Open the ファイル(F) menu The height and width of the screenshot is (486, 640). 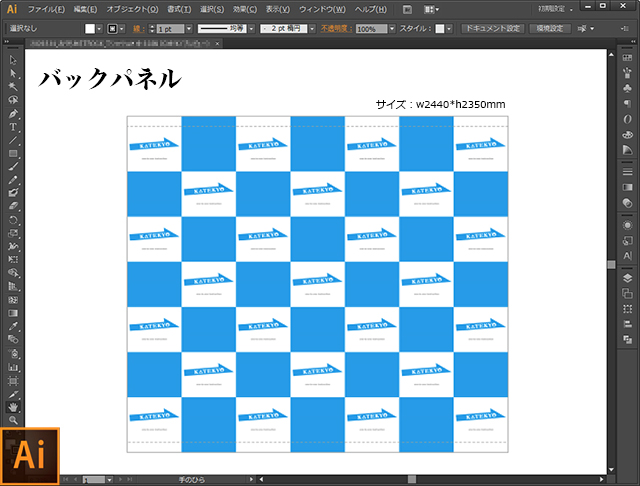coord(46,9)
